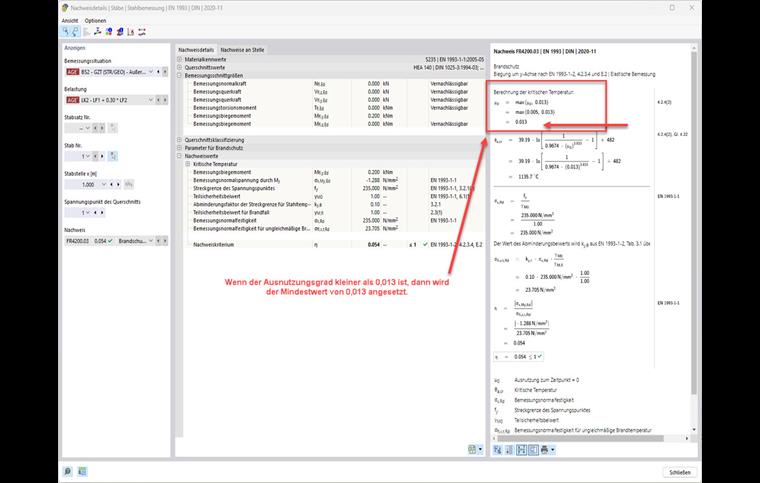Expand Materialkennwerte section
The height and width of the screenshot is (483, 760).
tap(179, 60)
